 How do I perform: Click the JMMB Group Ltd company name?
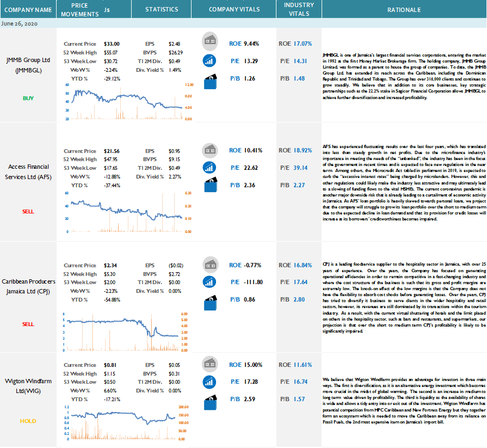coord(28,65)
